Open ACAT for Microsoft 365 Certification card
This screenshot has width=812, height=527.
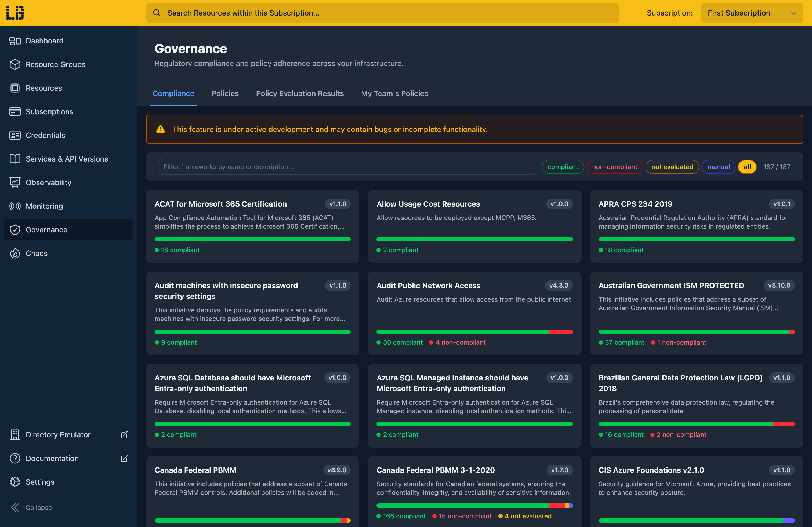click(x=252, y=226)
